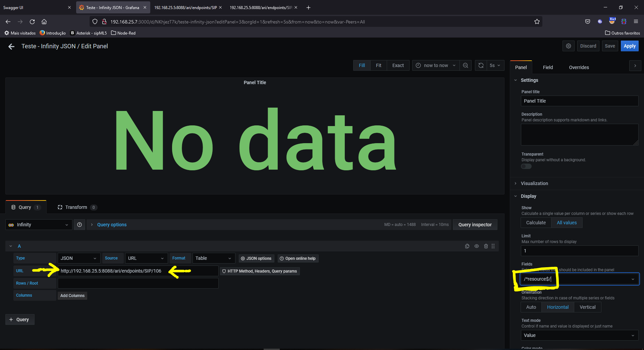Image resolution: width=644 pixels, height=350 pixels.
Task: Open panel settings via the gear icon
Action: [568, 46]
